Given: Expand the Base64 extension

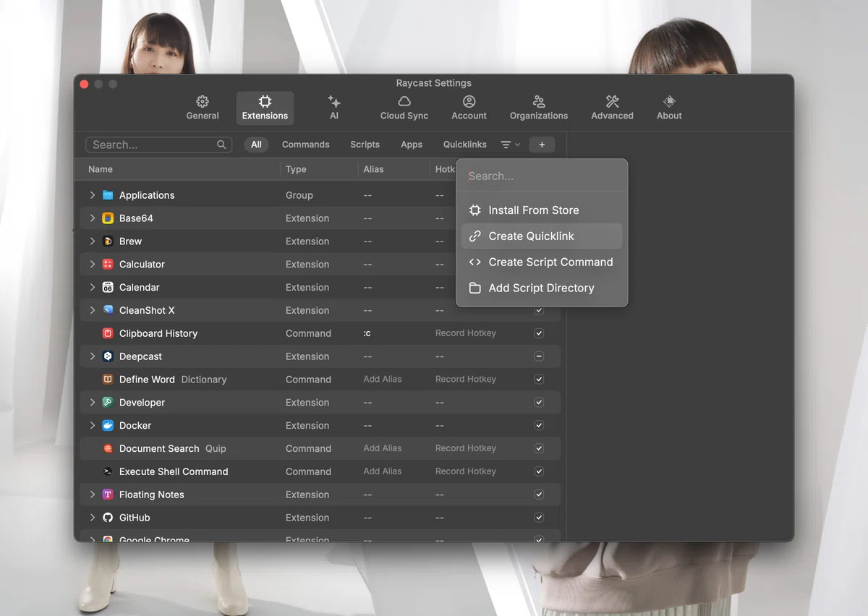Looking at the screenshot, I should [x=93, y=218].
